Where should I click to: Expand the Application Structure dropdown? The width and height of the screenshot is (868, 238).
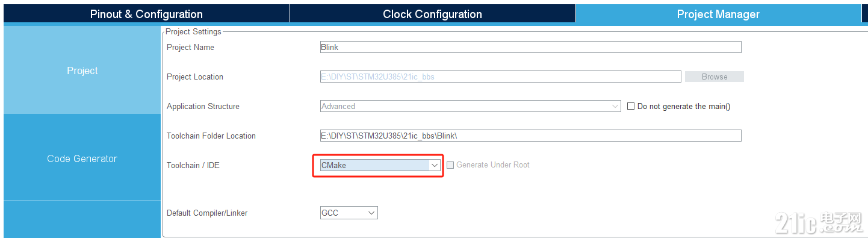click(x=470, y=106)
